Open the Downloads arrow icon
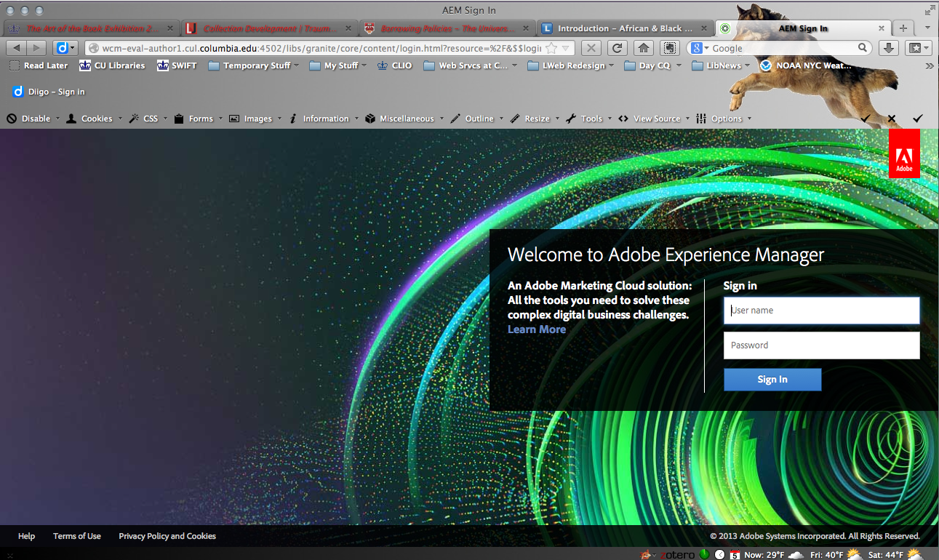Viewport: 939px width, 560px height. click(x=888, y=48)
